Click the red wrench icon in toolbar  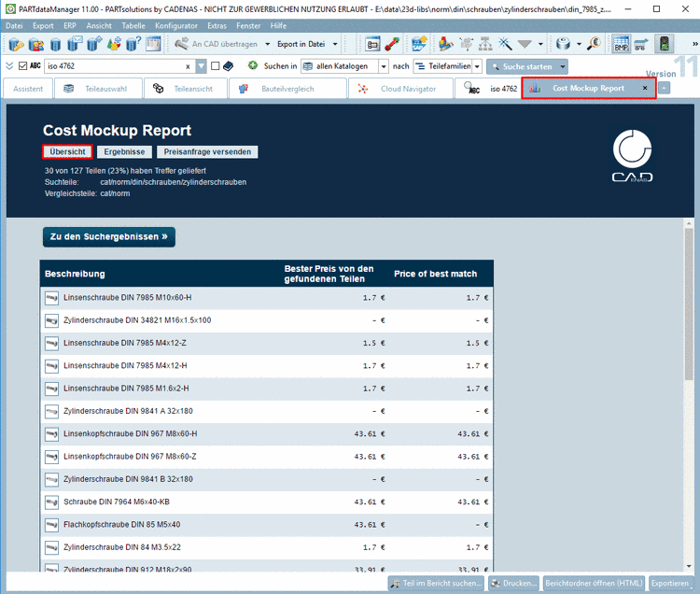coord(392,44)
